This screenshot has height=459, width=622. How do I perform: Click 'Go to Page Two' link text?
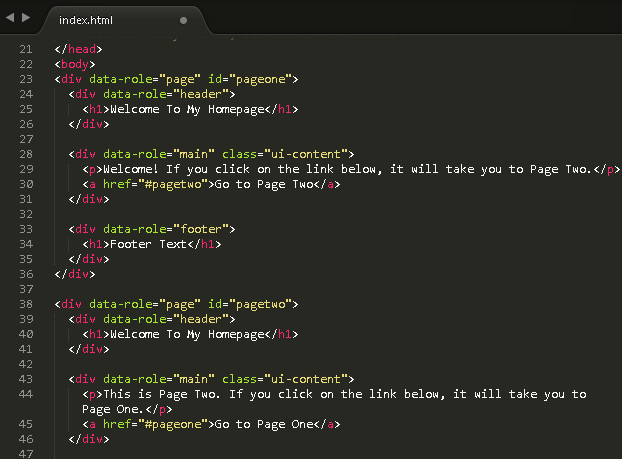pos(264,184)
